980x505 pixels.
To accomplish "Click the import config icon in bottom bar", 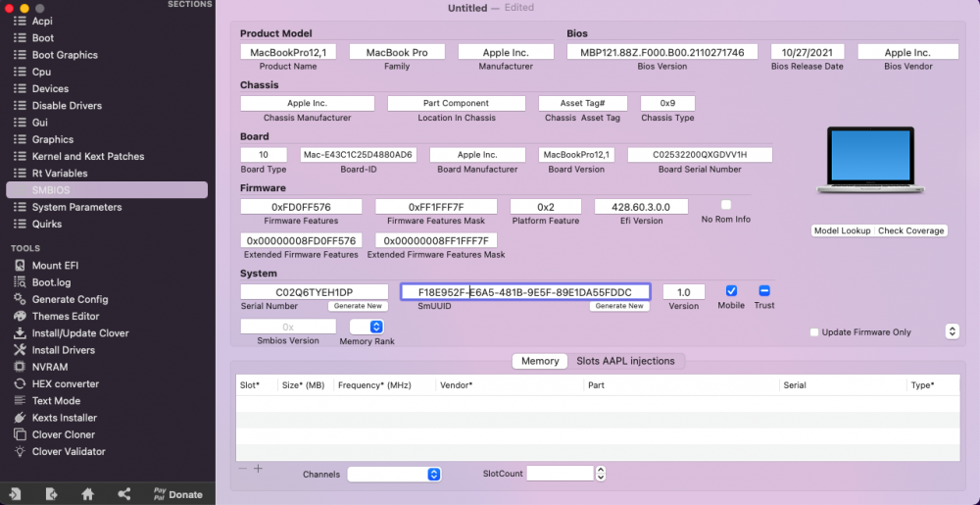I will tap(15, 494).
